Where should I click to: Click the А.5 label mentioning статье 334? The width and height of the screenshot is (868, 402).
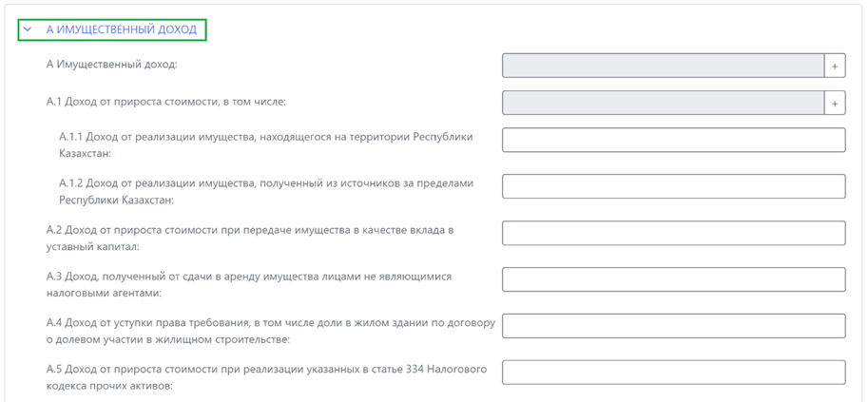(266, 377)
